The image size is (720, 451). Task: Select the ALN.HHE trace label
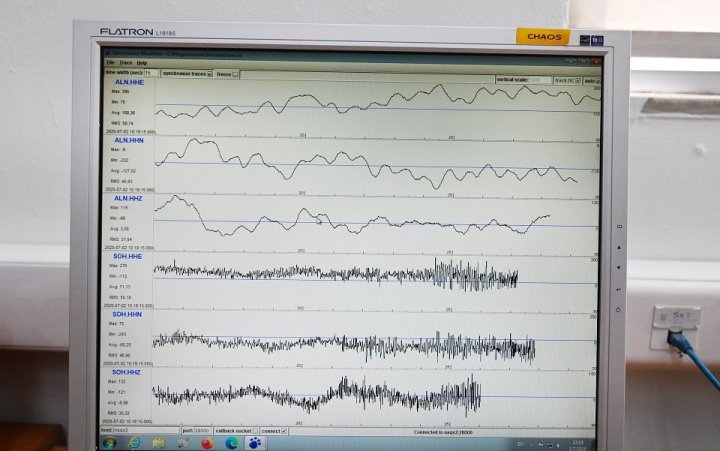[x=129, y=82]
